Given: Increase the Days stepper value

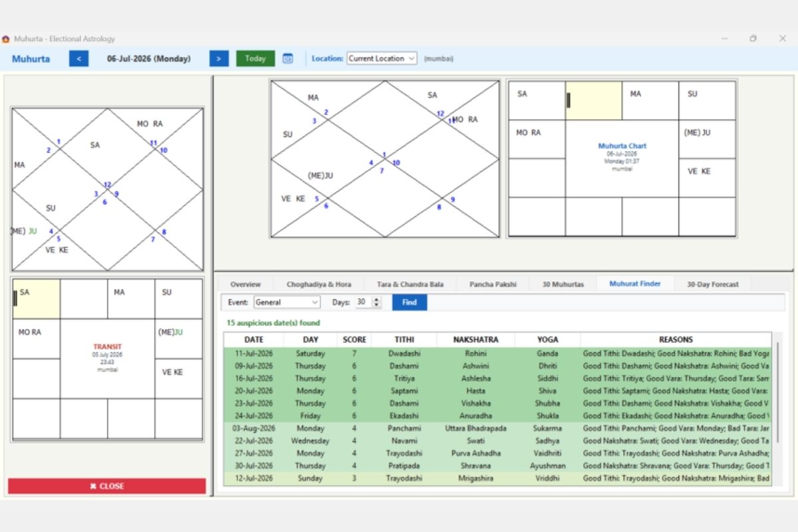Looking at the screenshot, I should [x=378, y=299].
